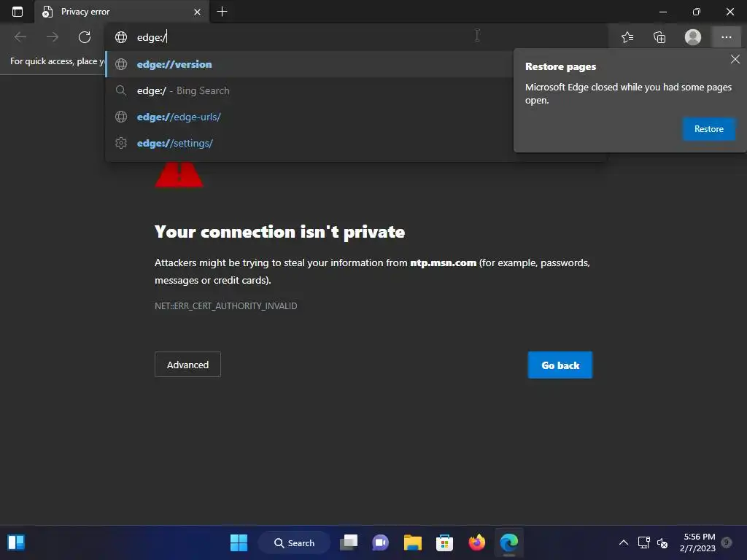This screenshot has height=560, width=747.
Task: Click the Advanced button
Action: click(x=187, y=365)
